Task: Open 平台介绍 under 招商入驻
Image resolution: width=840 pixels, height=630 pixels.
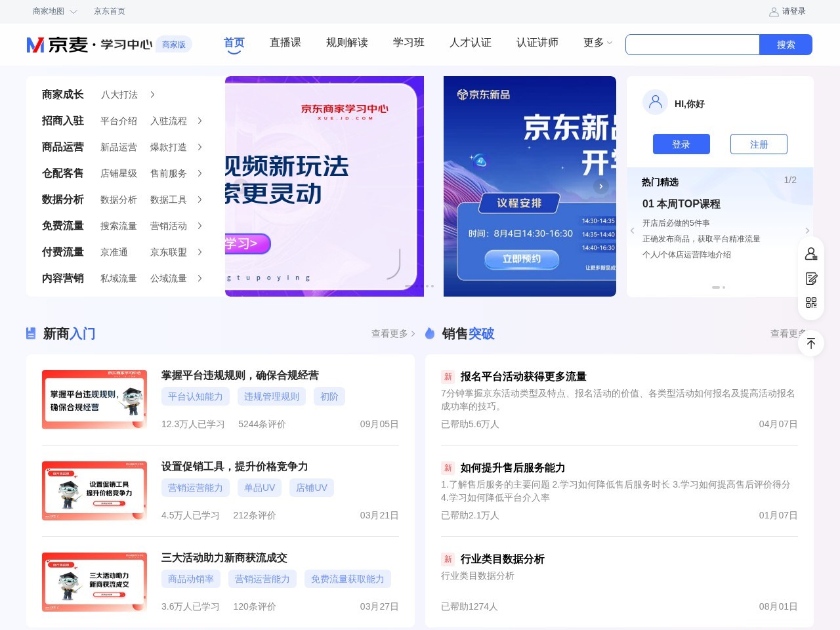Action: click(x=119, y=121)
